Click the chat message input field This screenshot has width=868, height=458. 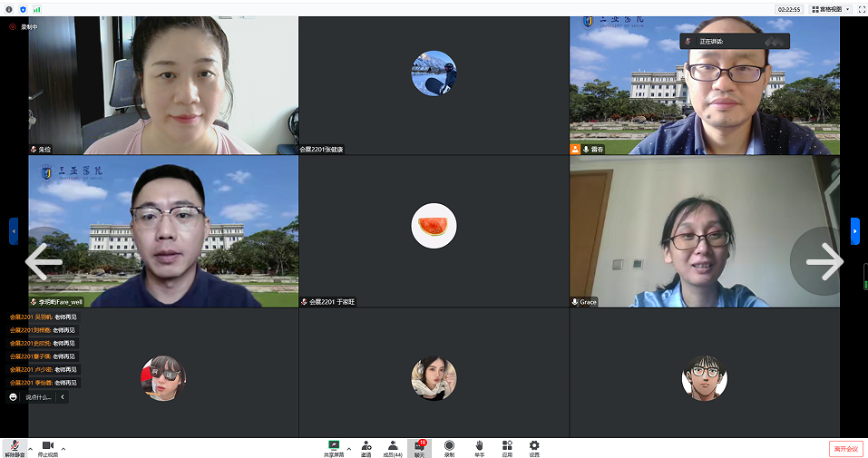point(38,397)
